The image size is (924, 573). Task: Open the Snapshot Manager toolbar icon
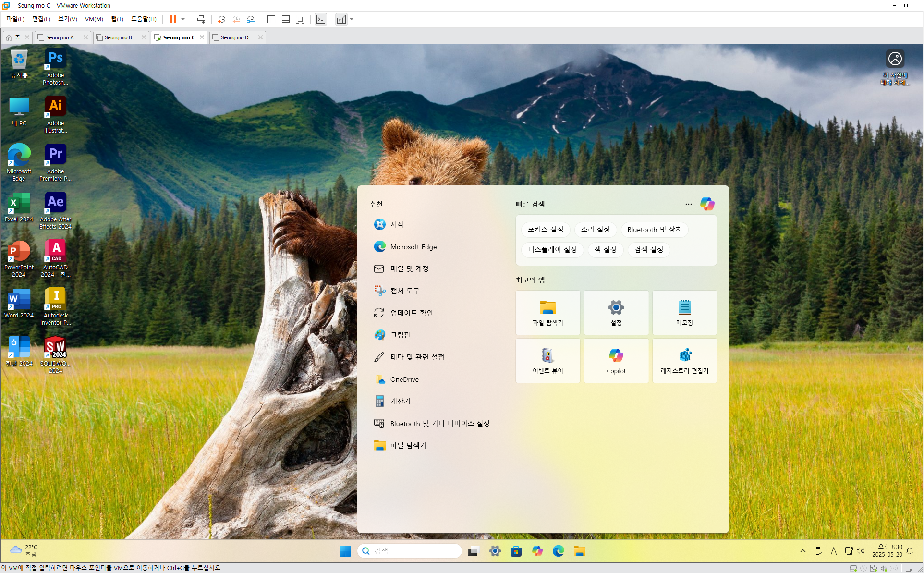[x=251, y=19]
